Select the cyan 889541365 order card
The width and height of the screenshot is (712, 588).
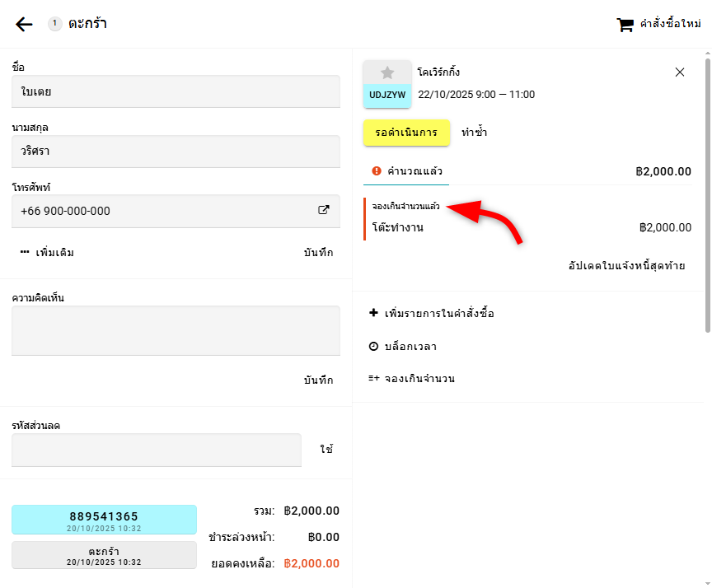click(104, 520)
